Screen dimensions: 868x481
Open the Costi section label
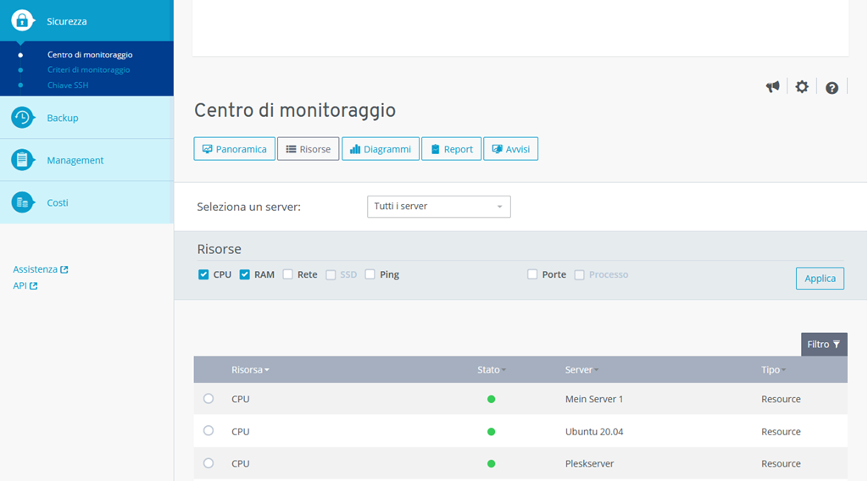(x=58, y=202)
